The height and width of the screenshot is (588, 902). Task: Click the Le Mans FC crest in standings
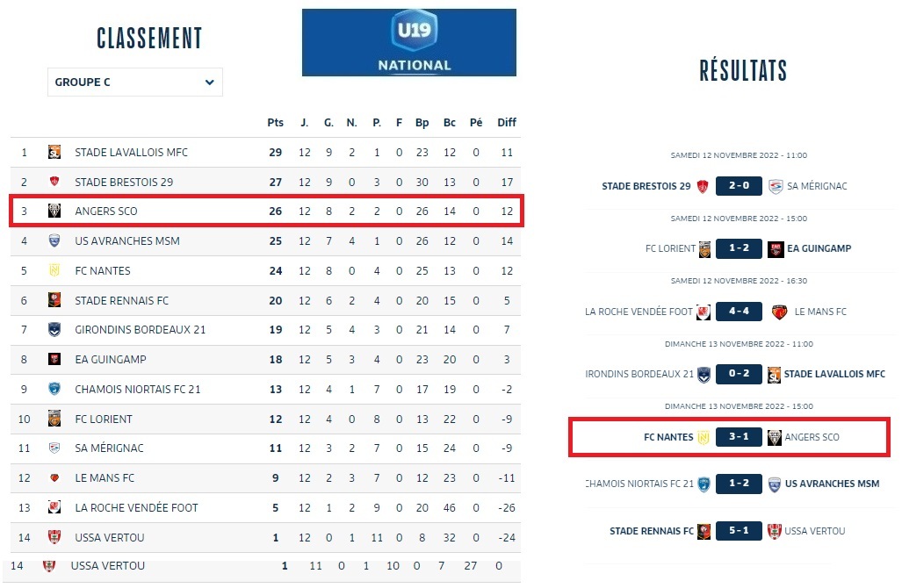click(54, 478)
